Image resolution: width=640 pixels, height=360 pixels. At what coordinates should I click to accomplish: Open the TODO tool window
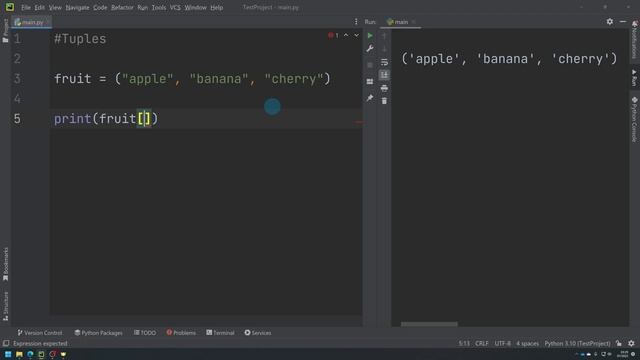click(145, 333)
